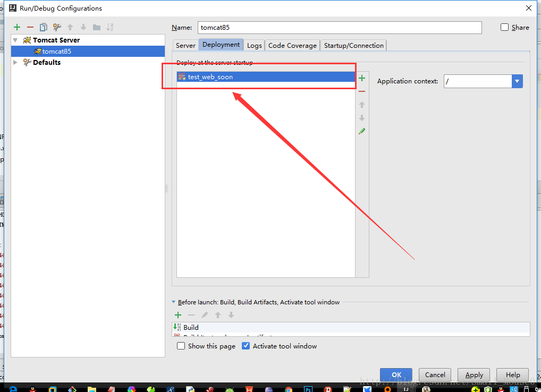Add a deployment artifact with the green plus

pyautogui.click(x=361, y=78)
